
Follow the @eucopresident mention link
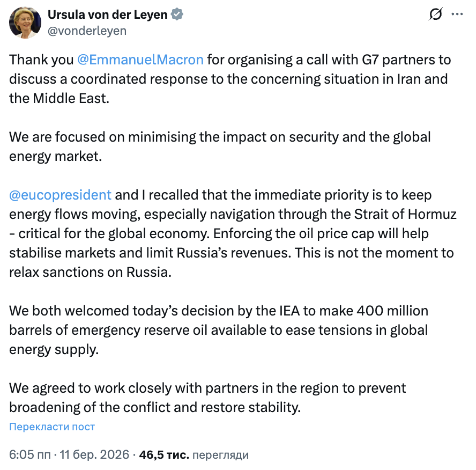click(61, 194)
